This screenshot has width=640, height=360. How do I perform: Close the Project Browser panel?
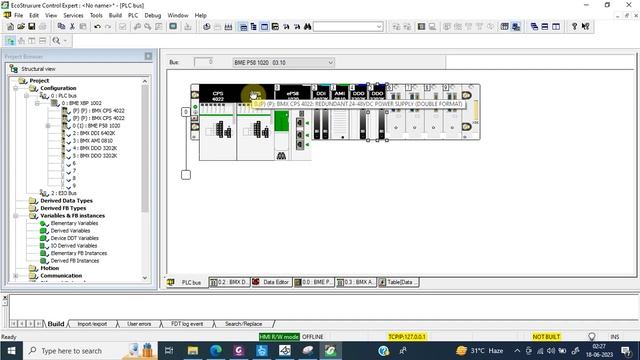pyautogui.click(x=148, y=56)
